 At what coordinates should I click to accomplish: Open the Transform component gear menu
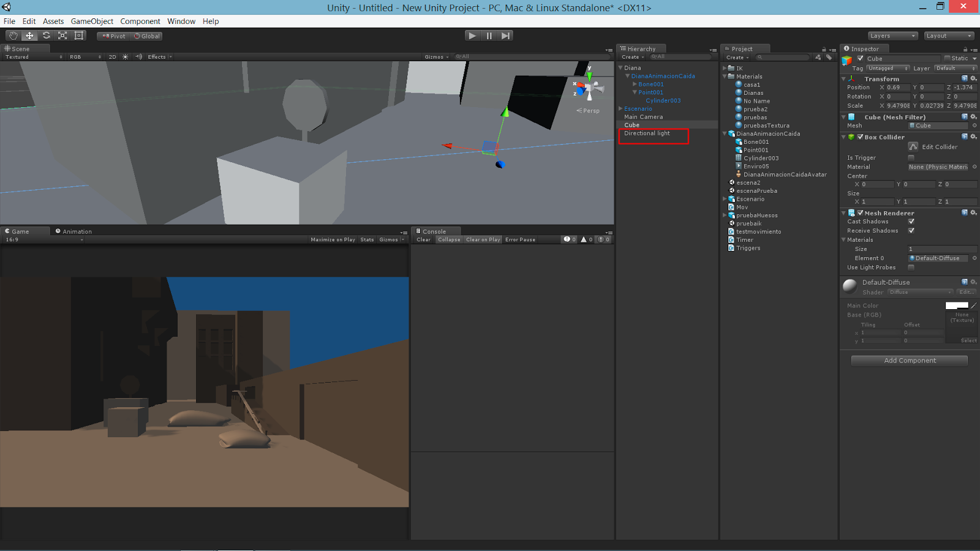click(x=973, y=78)
